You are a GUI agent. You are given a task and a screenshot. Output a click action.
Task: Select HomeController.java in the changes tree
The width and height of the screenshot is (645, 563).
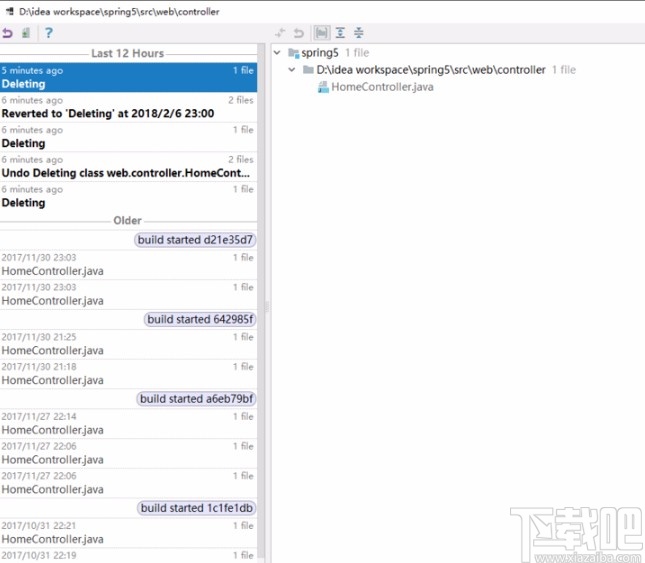(382, 87)
